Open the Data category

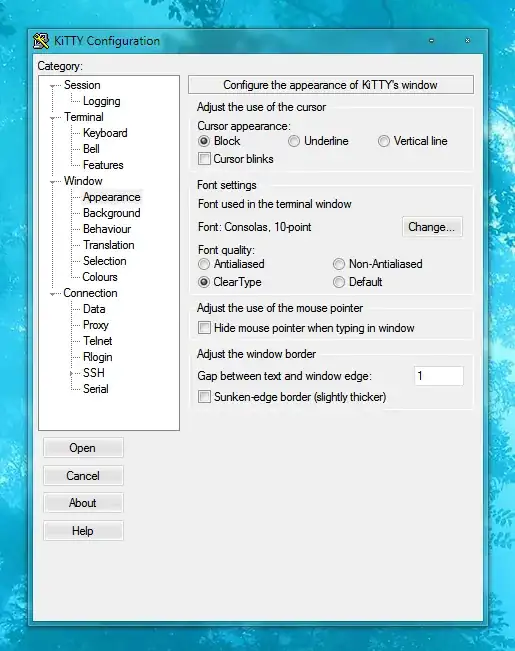pos(94,309)
